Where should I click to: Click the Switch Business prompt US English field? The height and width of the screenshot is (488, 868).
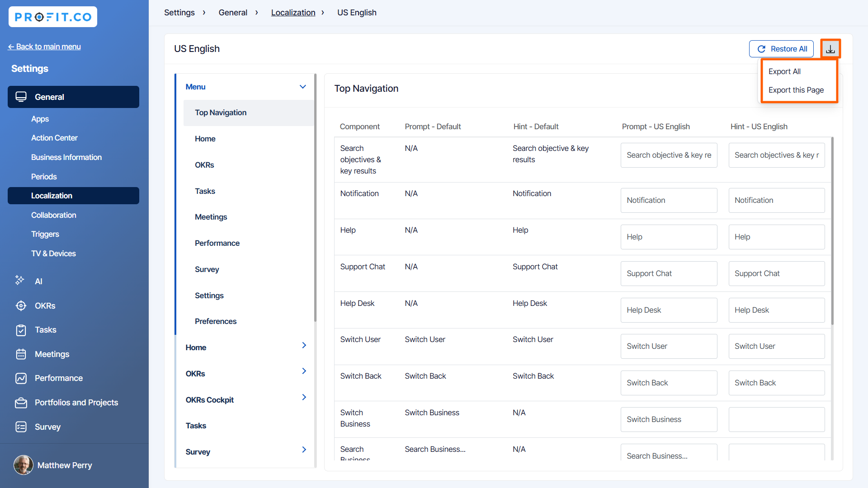click(669, 419)
